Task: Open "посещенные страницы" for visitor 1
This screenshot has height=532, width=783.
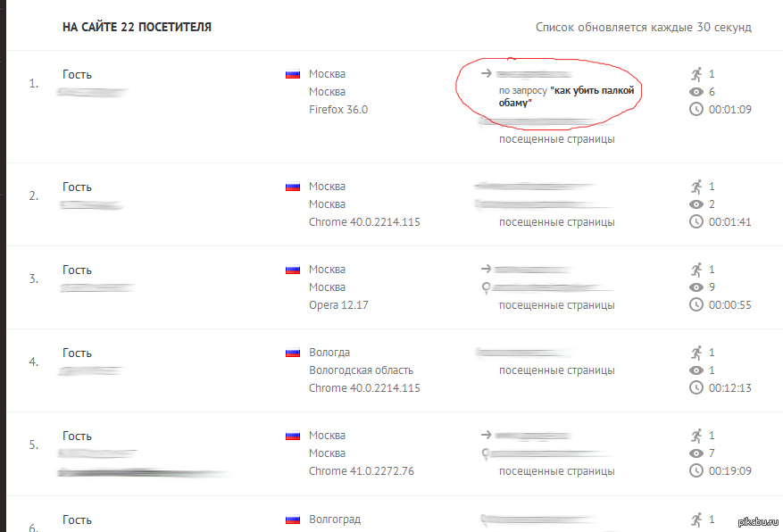Action: pyautogui.click(x=556, y=139)
